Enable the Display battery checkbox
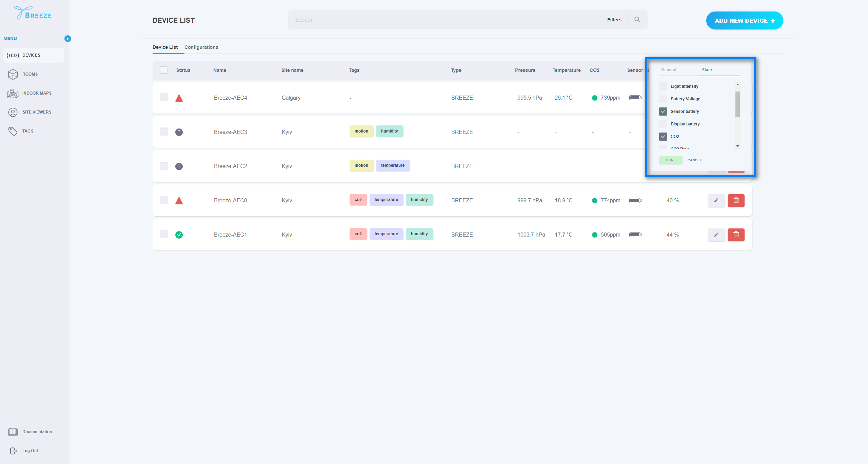 coord(663,124)
